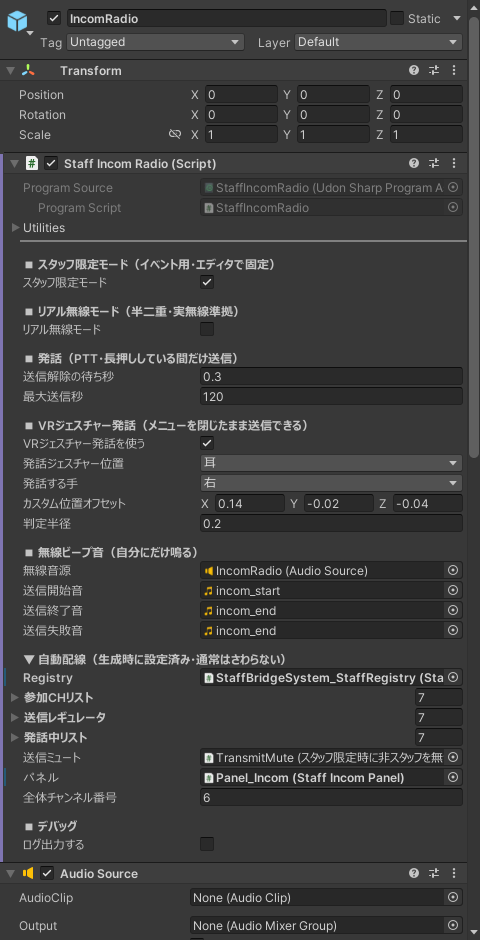The height and width of the screenshot is (940, 480).
Task: Click the Staff Incom Radio script icon
Action: 32,163
